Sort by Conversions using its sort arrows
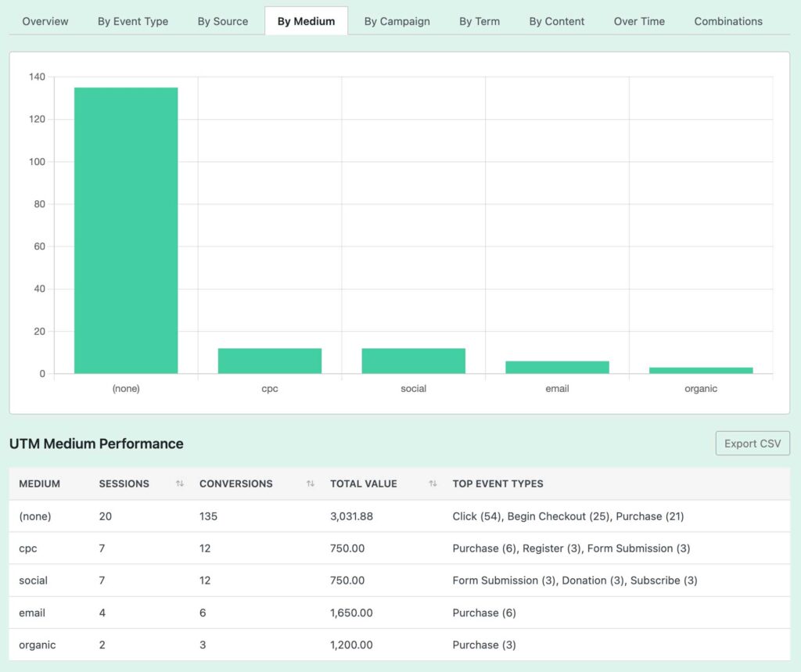This screenshot has height=672, width=801. (308, 483)
